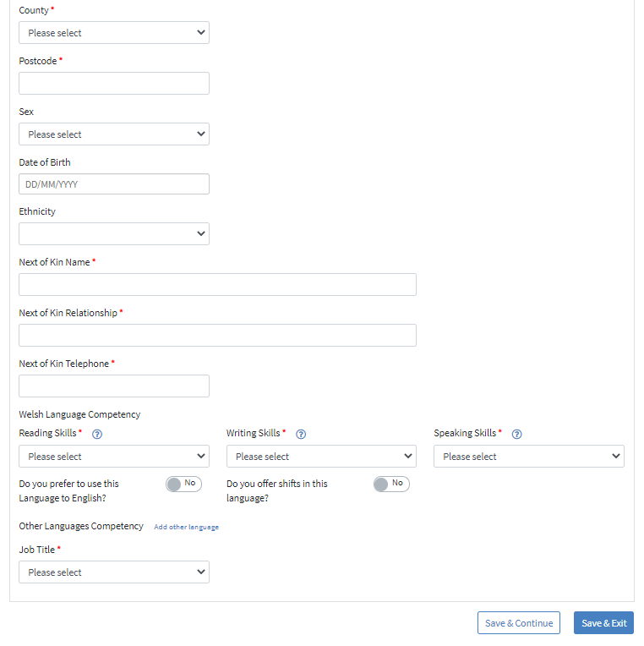Click the Date of Birth field
The width and height of the screenshot is (644, 646).
pyautogui.click(x=114, y=184)
